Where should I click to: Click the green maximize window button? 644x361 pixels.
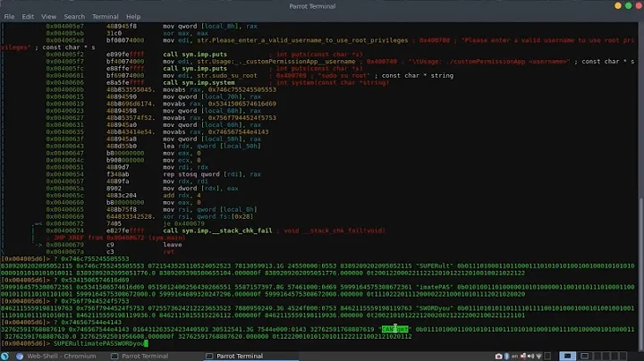tap(629, 5)
